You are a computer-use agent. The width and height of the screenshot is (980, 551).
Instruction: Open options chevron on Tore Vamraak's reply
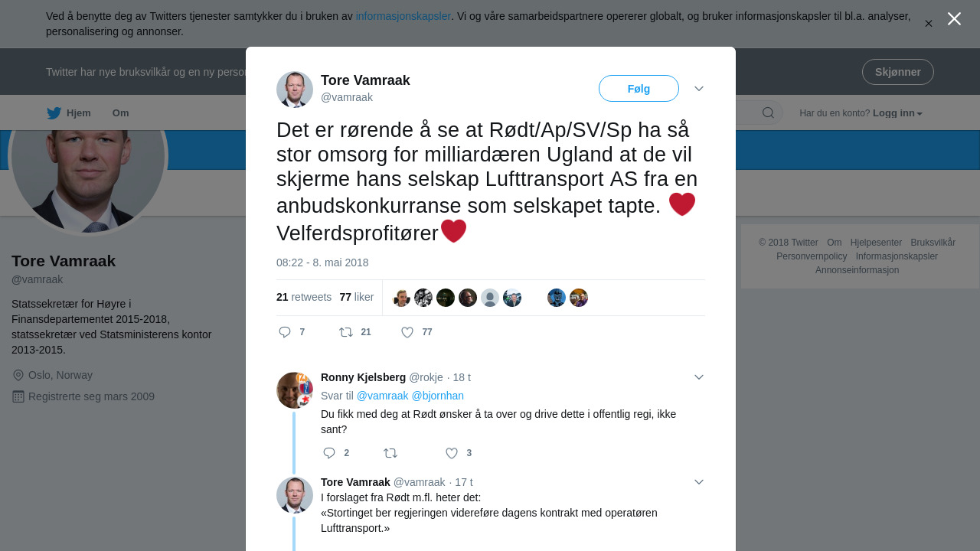(699, 482)
